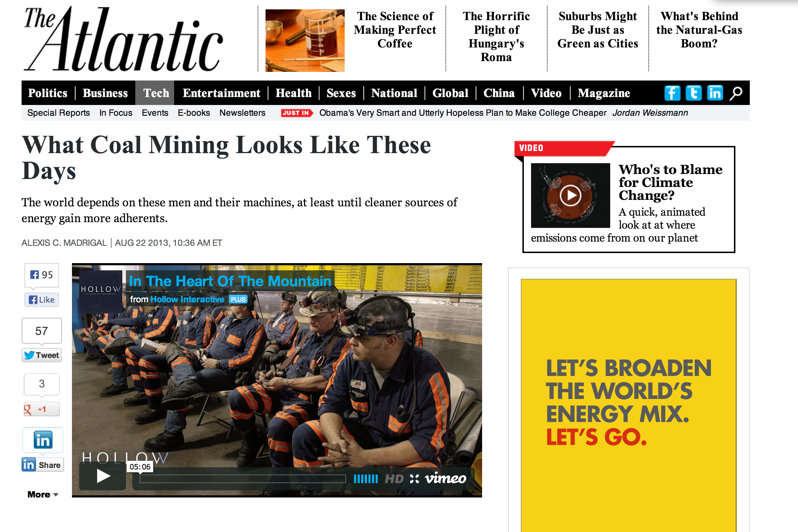Click the large LinkedIn icon in share column

(43, 440)
